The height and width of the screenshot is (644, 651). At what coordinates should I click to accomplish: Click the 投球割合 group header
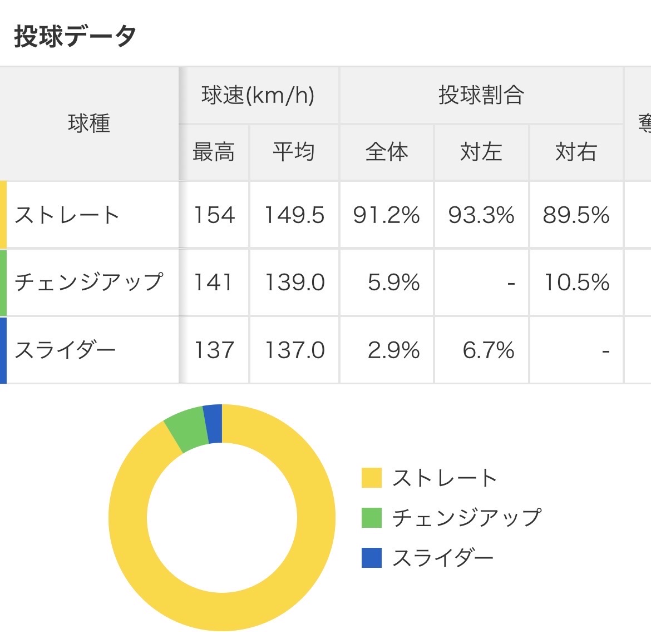[x=481, y=95]
